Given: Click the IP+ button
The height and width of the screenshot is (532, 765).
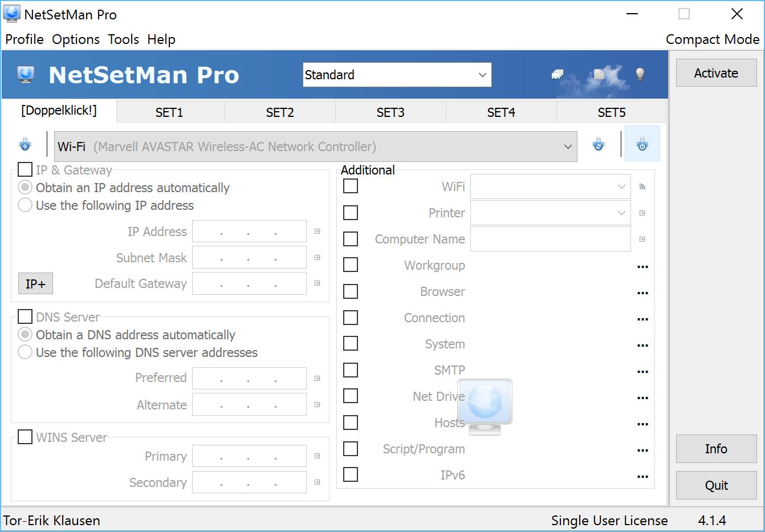Looking at the screenshot, I should click(x=35, y=283).
